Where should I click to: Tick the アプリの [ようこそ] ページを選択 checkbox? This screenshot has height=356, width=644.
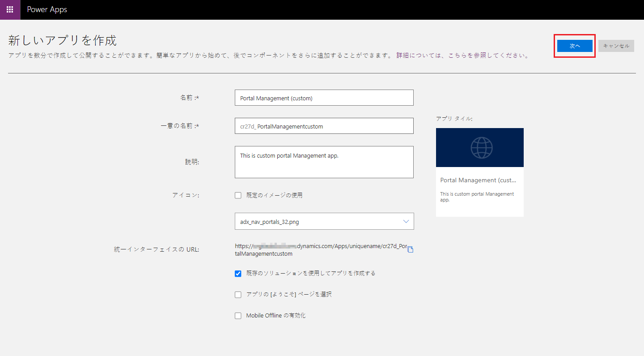coord(238,295)
